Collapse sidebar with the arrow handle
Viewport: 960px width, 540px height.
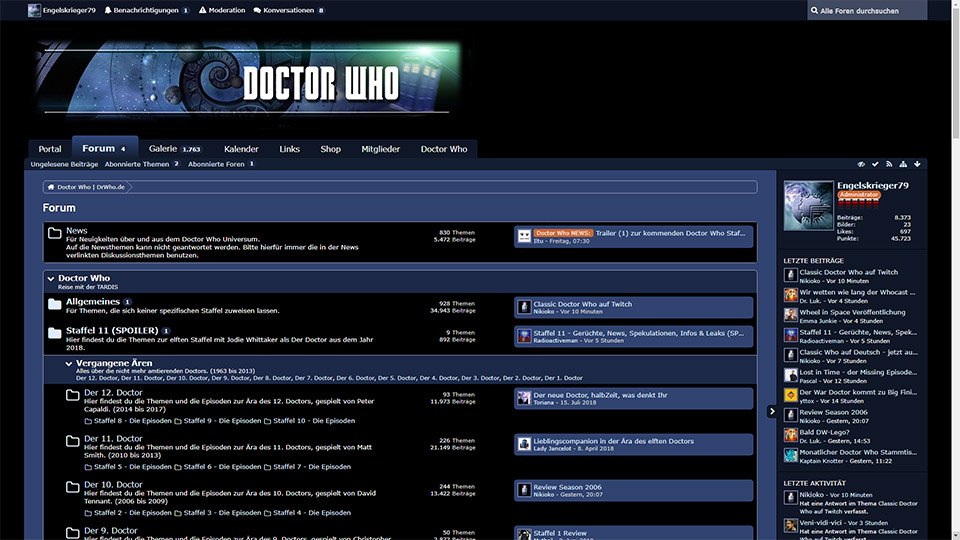click(771, 411)
